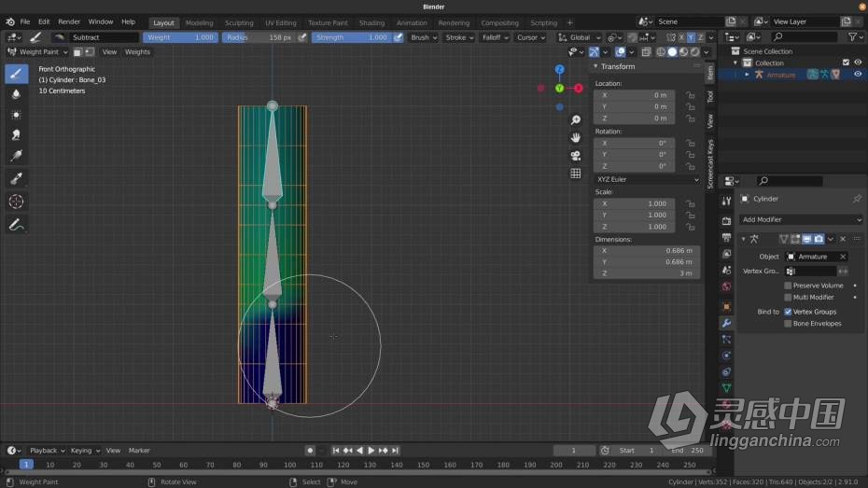Click the pan view hand icon
Image resolution: width=868 pixels, height=488 pixels.
point(576,138)
